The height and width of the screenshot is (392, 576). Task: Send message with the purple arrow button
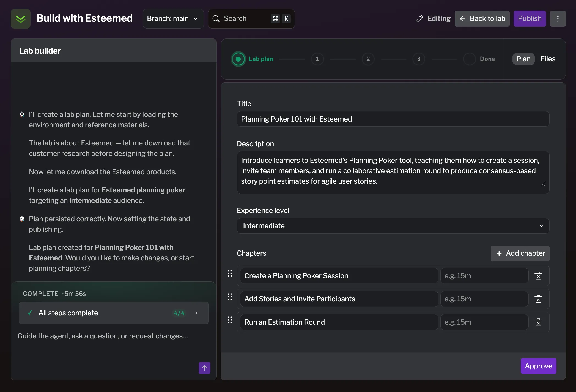coord(204,368)
